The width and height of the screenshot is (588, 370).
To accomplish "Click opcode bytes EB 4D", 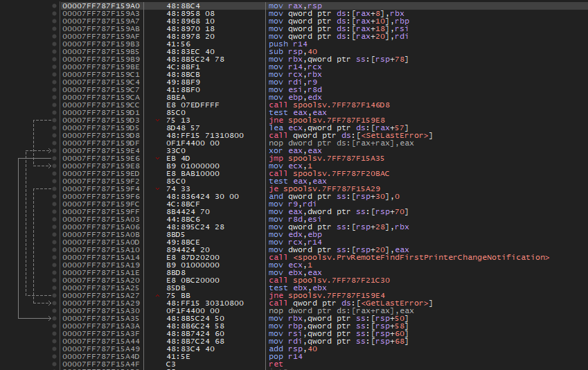I will tap(179, 159).
